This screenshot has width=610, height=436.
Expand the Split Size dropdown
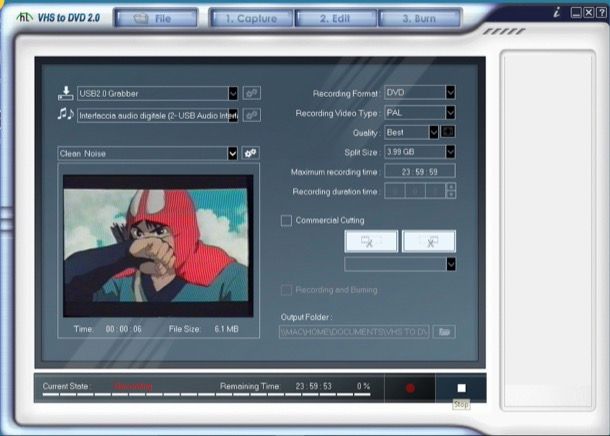coord(450,151)
